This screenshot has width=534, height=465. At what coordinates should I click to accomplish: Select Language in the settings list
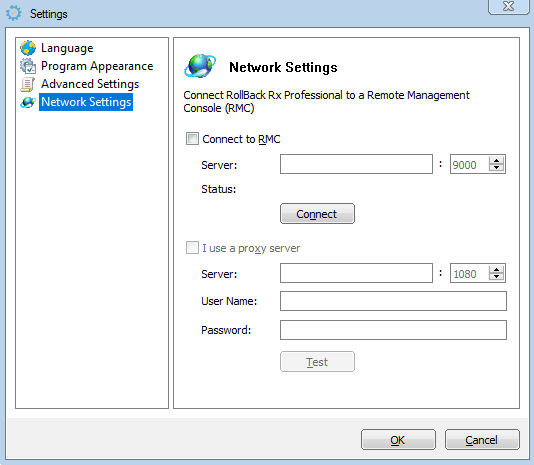pos(67,48)
